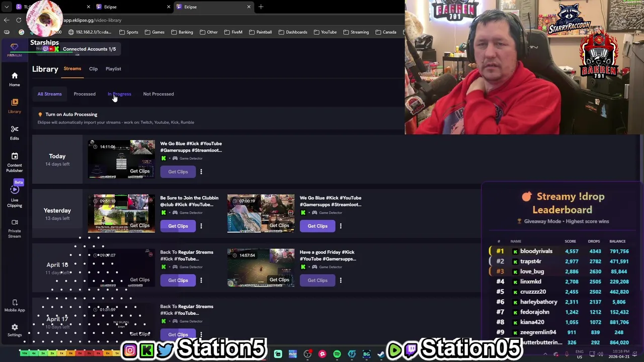
Task: Click Kick icon under Today's stream title
Action: [x=164, y=158]
